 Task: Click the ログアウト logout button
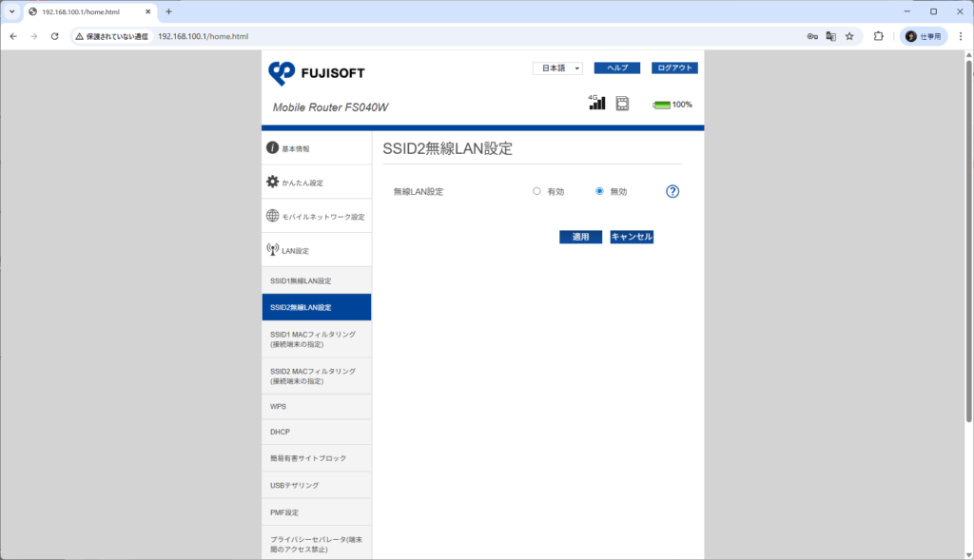coord(674,68)
